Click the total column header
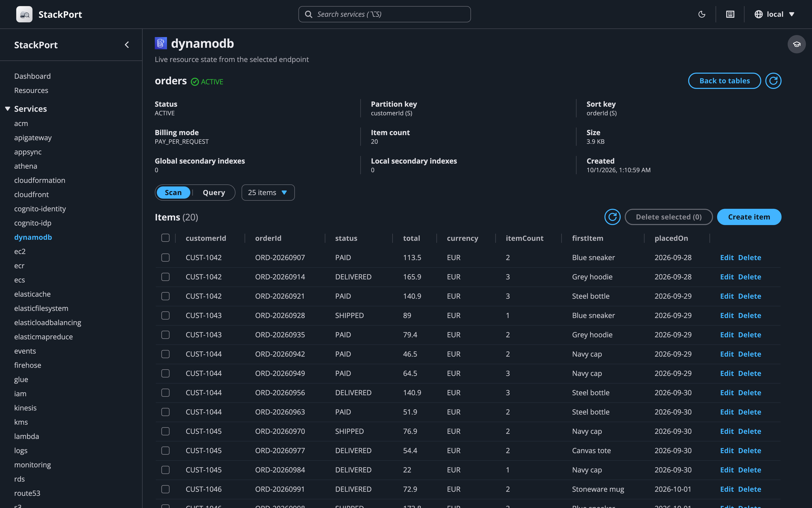 point(411,238)
